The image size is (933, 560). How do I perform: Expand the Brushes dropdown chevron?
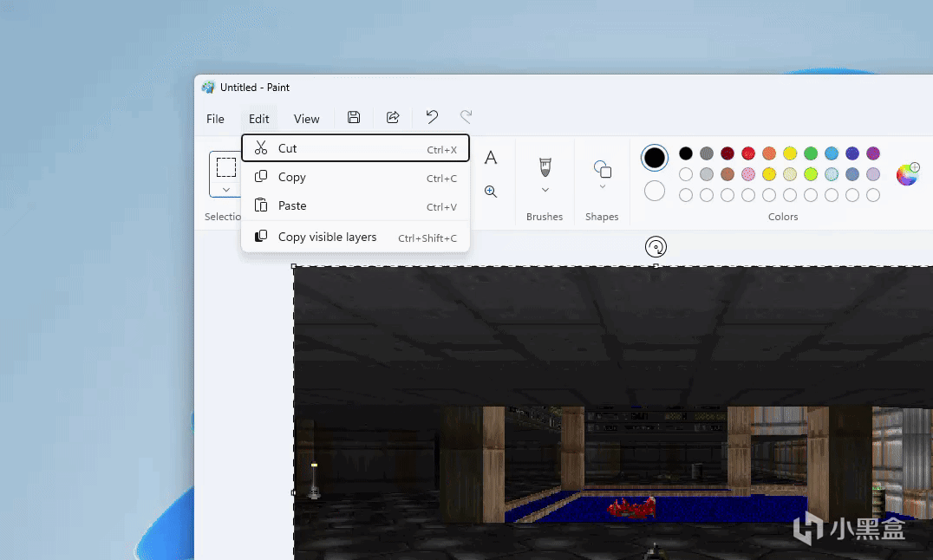click(x=545, y=190)
